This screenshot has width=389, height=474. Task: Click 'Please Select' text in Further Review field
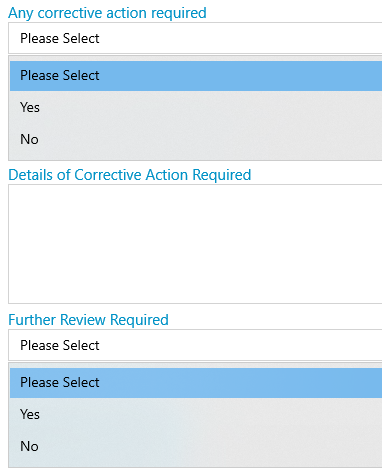[60, 345]
